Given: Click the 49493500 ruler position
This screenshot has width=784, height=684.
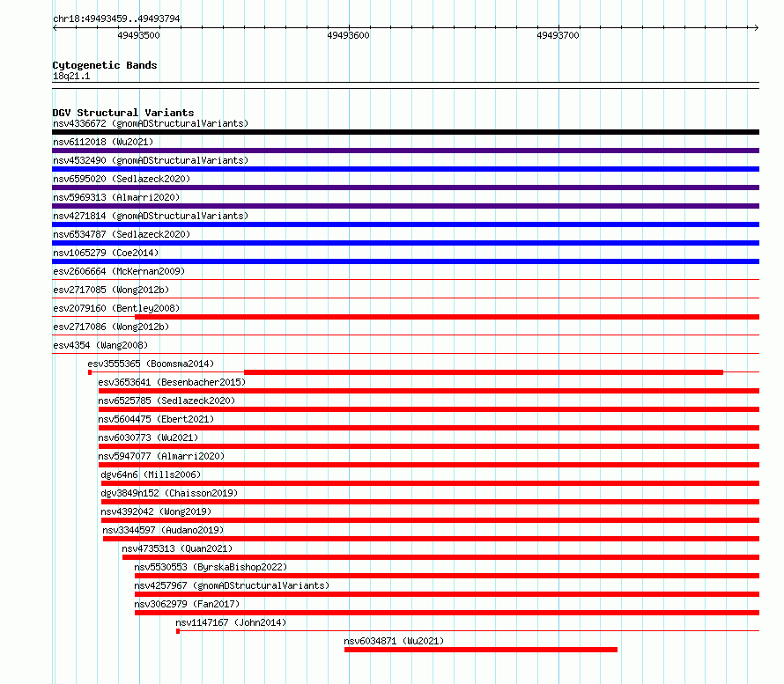Looking at the screenshot, I should (138, 35).
